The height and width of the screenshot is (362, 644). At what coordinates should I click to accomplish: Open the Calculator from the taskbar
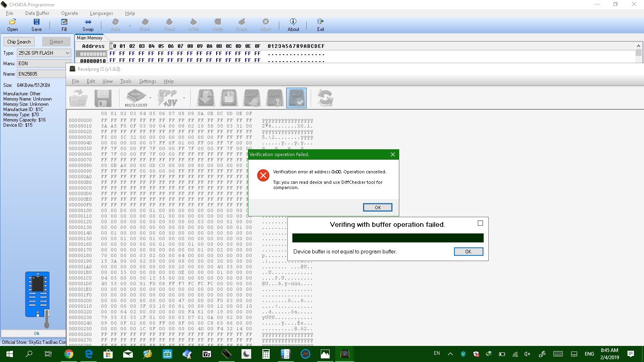pos(266,354)
